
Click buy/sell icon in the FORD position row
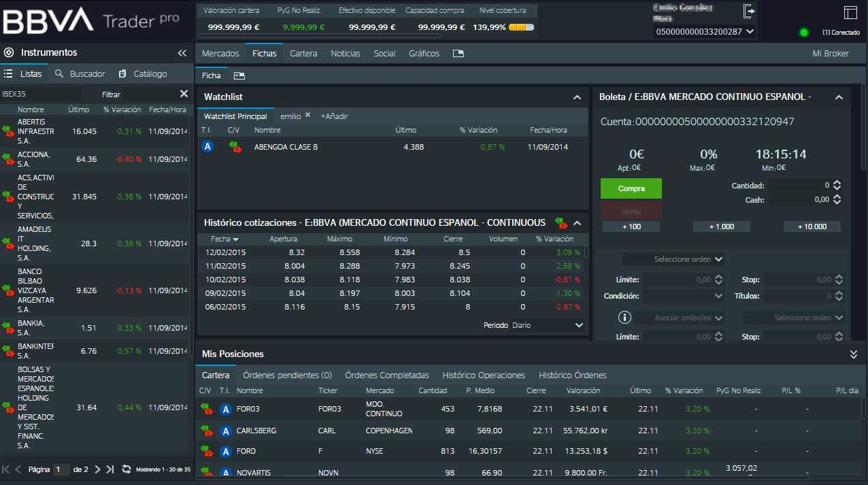pos(205,451)
